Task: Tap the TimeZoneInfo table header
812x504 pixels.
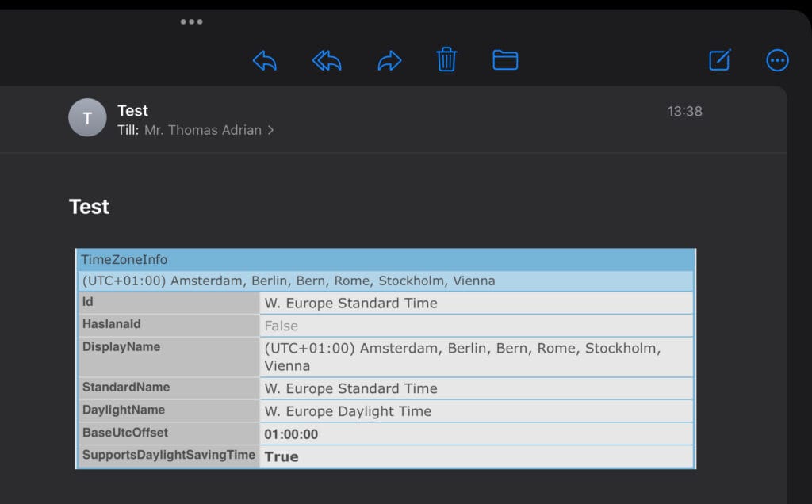Action: click(x=385, y=260)
